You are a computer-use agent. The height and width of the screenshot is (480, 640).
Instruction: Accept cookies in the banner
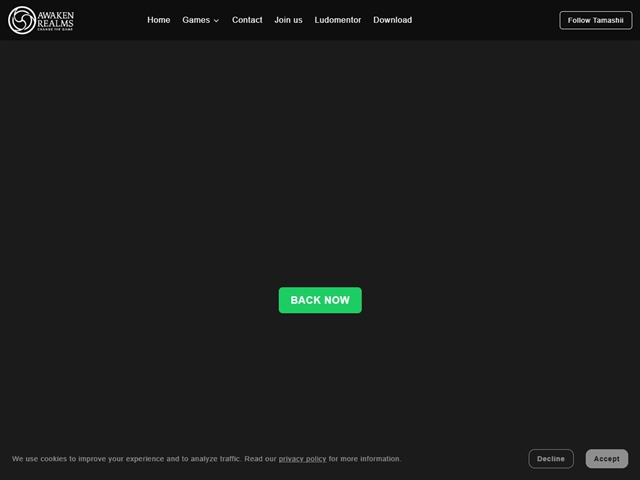pos(606,459)
